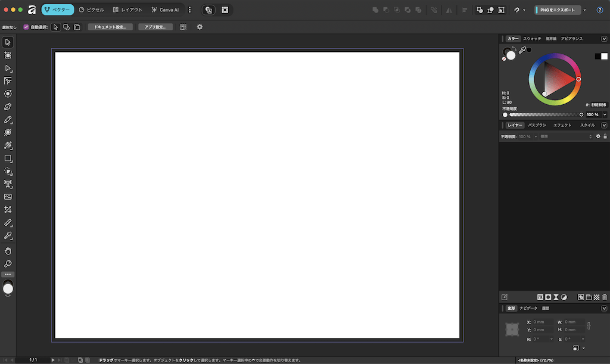
Task: Click the layer effects FX icon
Action: click(x=540, y=297)
